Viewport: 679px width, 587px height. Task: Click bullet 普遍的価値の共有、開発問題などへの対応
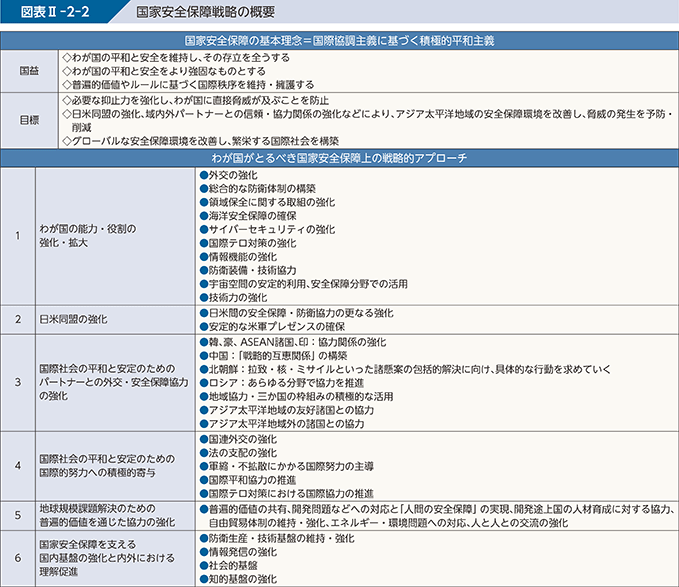click(x=437, y=516)
